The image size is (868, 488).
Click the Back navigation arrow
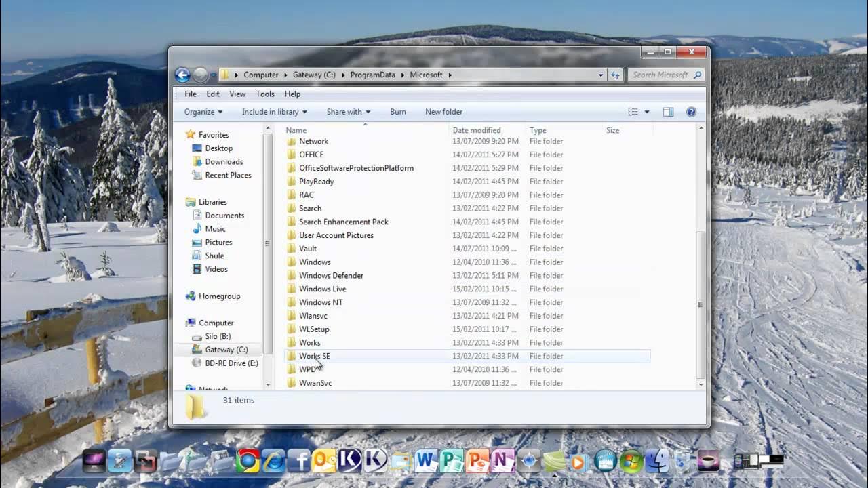click(x=182, y=75)
